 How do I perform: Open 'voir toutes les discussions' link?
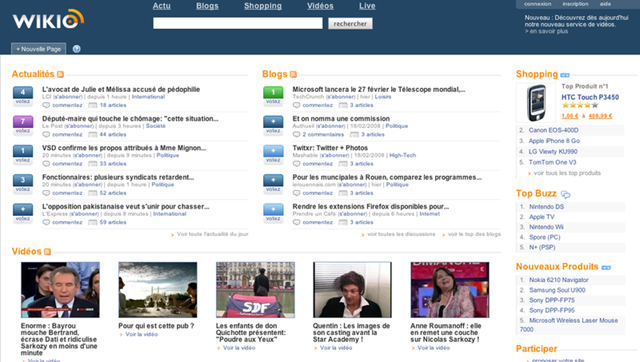pos(401,234)
